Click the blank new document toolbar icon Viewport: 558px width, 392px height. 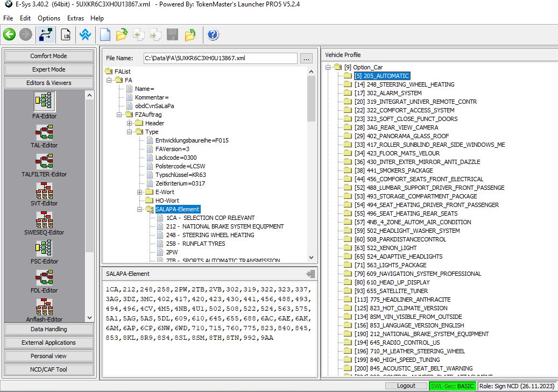pos(105,35)
